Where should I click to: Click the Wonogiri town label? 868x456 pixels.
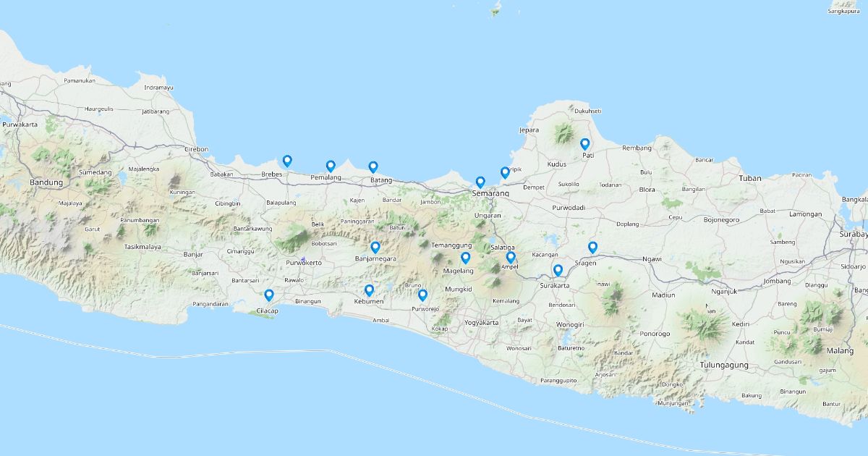(x=569, y=324)
